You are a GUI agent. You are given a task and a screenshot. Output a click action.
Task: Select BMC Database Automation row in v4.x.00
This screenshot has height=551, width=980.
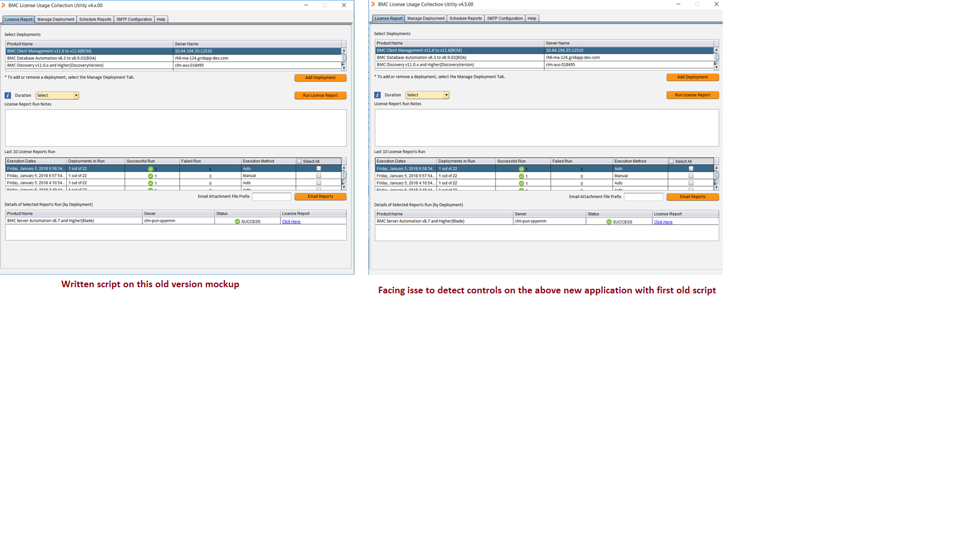(173, 58)
